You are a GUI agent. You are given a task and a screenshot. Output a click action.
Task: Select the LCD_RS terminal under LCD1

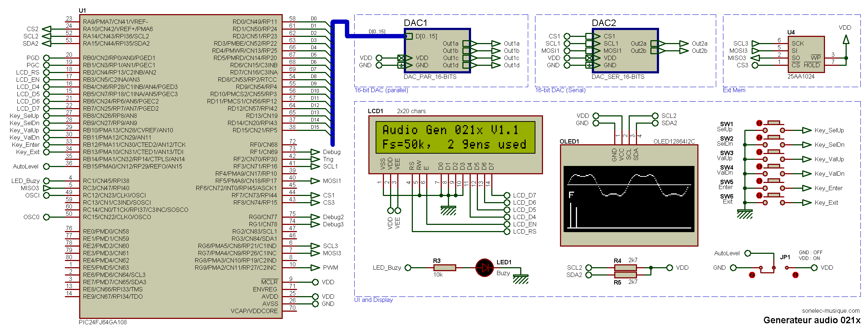coord(507,231)
